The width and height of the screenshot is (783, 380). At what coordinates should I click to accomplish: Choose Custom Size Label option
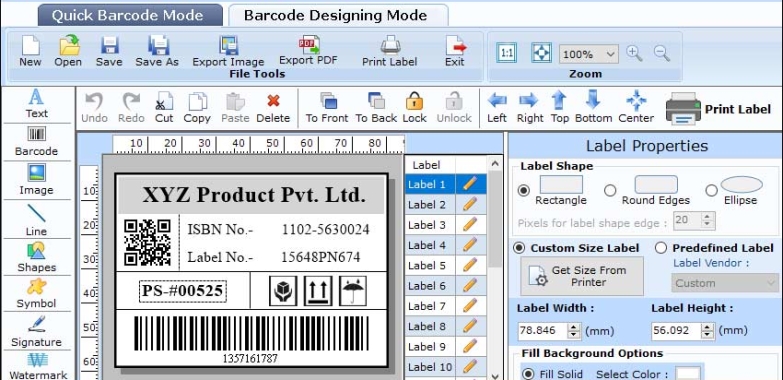[519, 248]
